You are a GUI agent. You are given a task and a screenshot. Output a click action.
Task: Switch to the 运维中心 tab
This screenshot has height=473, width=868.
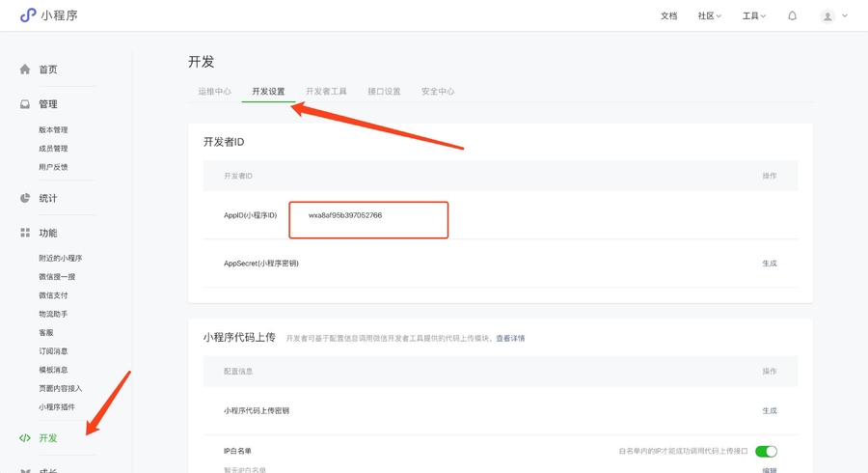tap(214, 92)
